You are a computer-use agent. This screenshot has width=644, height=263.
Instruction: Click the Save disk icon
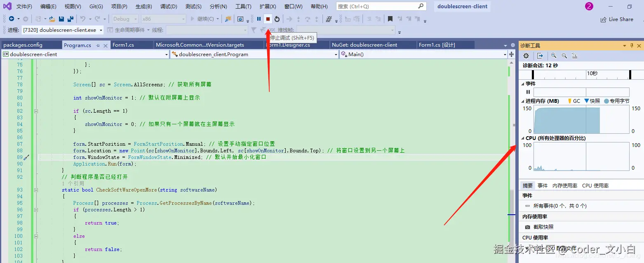point(61,19)
